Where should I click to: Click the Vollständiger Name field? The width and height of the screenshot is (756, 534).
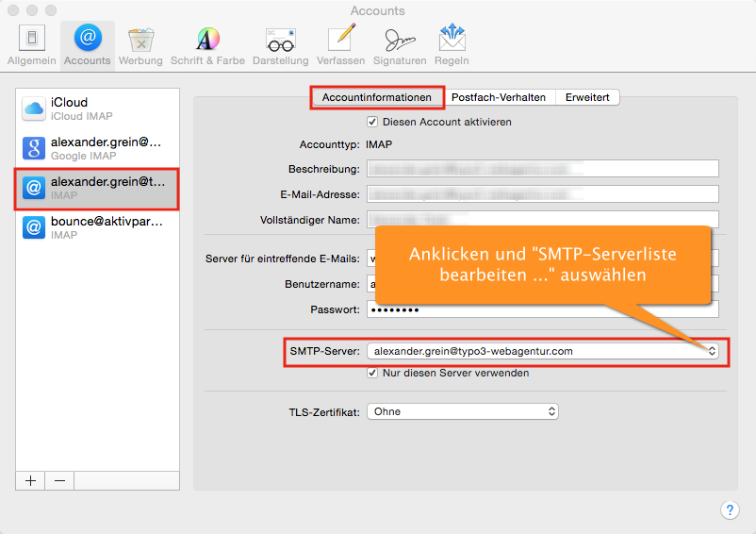click(543, 219)
